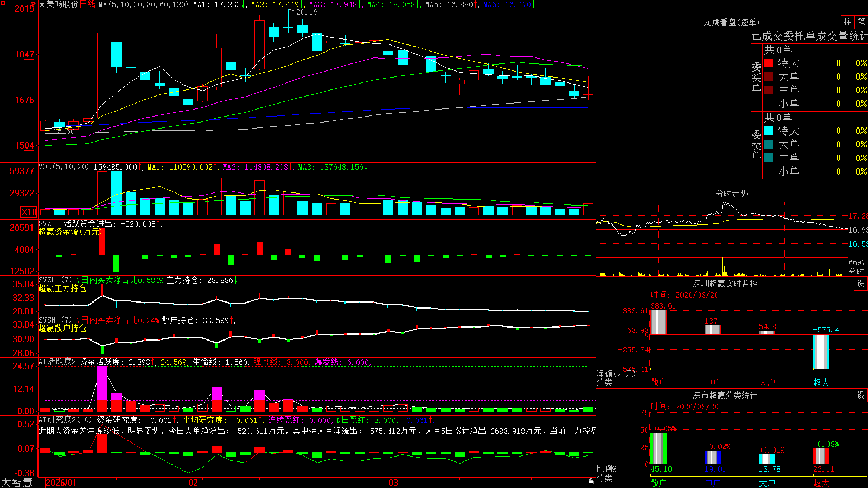Toggle the 柱 (bar) display button
Viewport: 868px width, 488px height.
coord(847,22)
